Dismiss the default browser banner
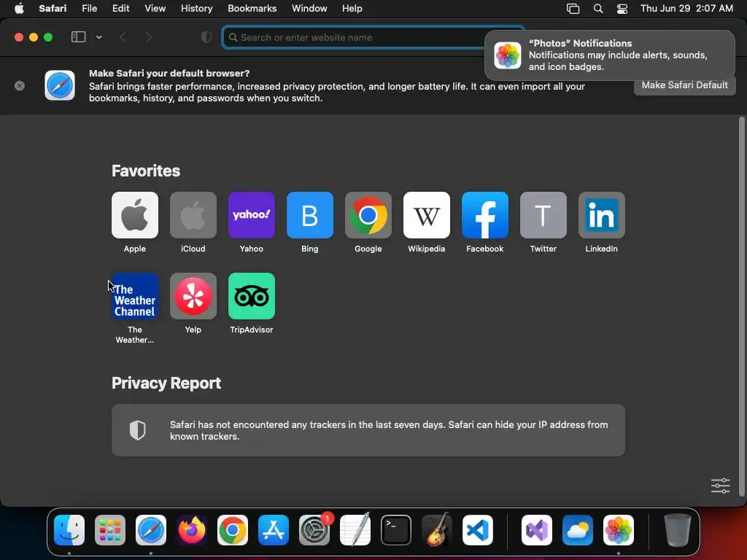 20,86
